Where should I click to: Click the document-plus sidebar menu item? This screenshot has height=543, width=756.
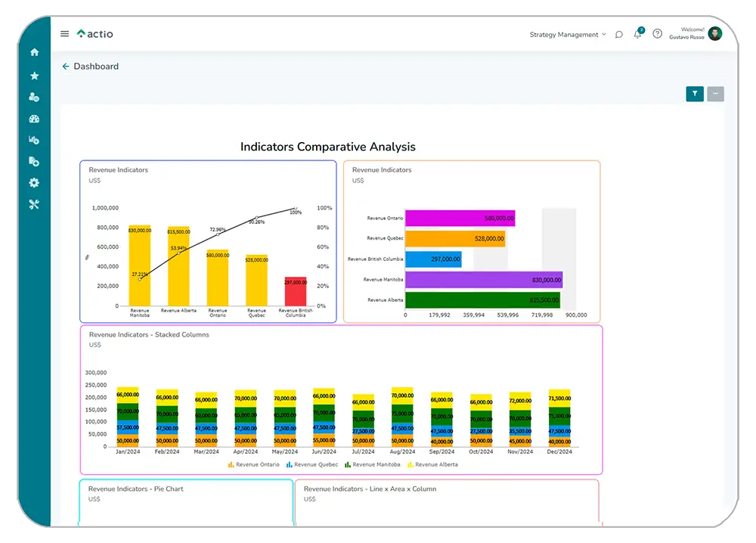pos(34,161)
